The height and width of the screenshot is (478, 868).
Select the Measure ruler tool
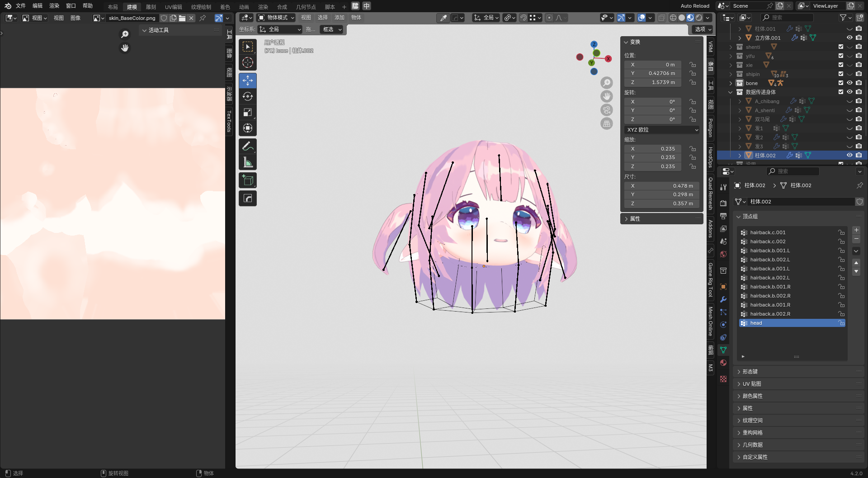[248, 162]
